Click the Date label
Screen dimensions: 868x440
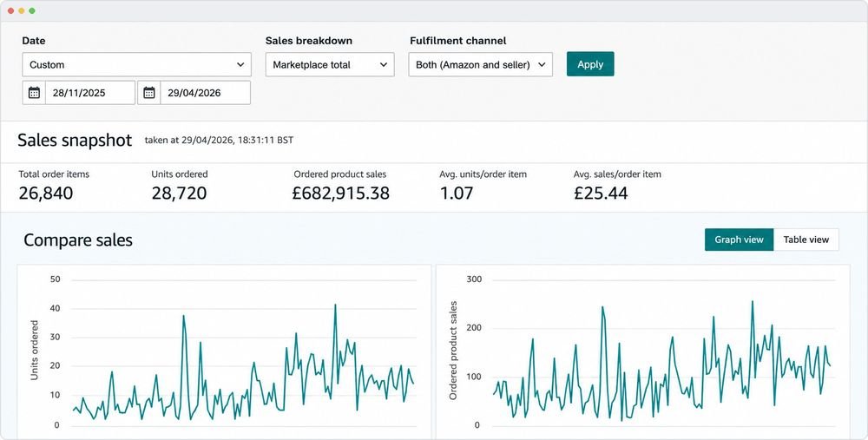click(x=34, y=41)
